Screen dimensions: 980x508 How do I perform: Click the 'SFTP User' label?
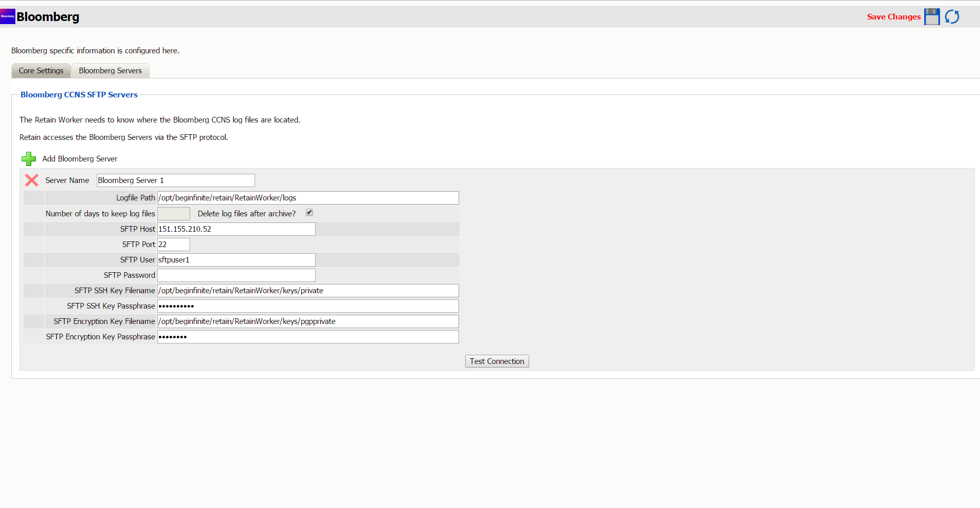137,260
